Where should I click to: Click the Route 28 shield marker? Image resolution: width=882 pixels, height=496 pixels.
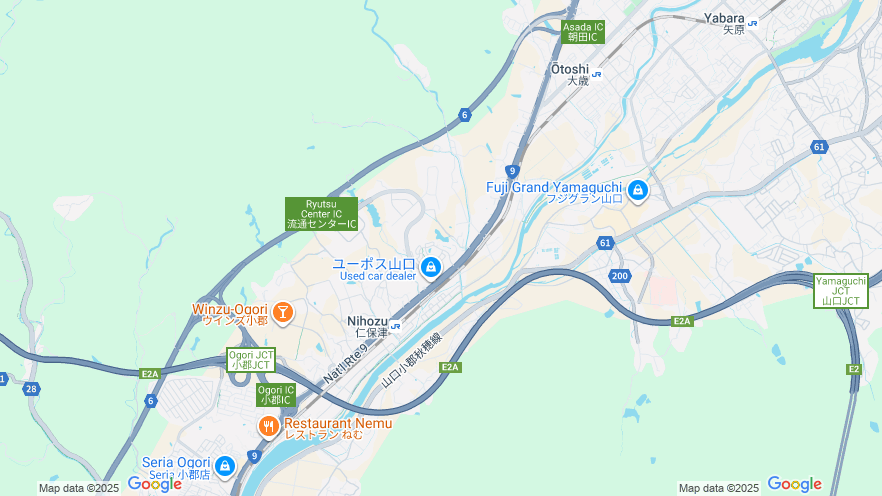click(32, 389)
